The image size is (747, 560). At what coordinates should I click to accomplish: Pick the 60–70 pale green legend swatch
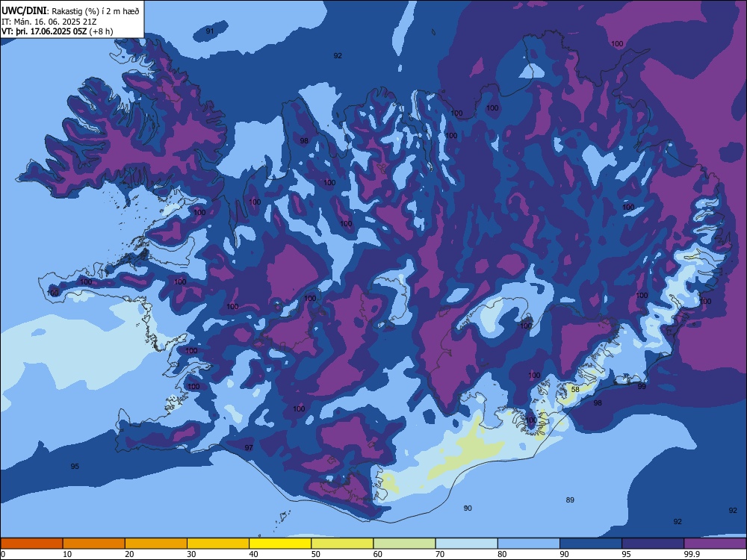tap(404, 544)
